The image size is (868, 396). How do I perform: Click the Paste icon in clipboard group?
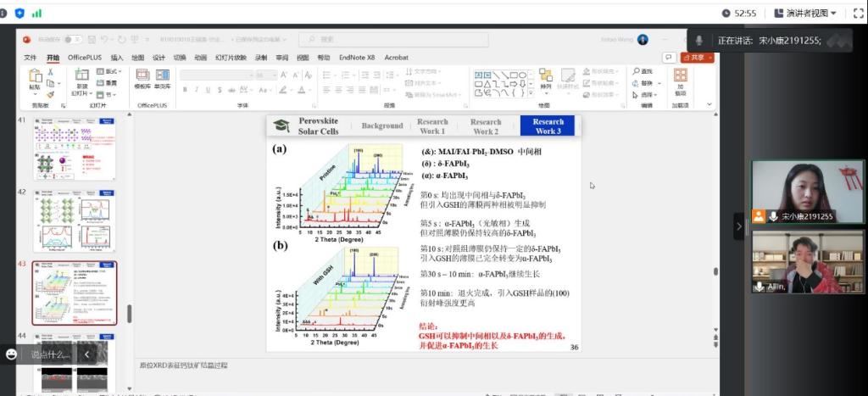35,78
